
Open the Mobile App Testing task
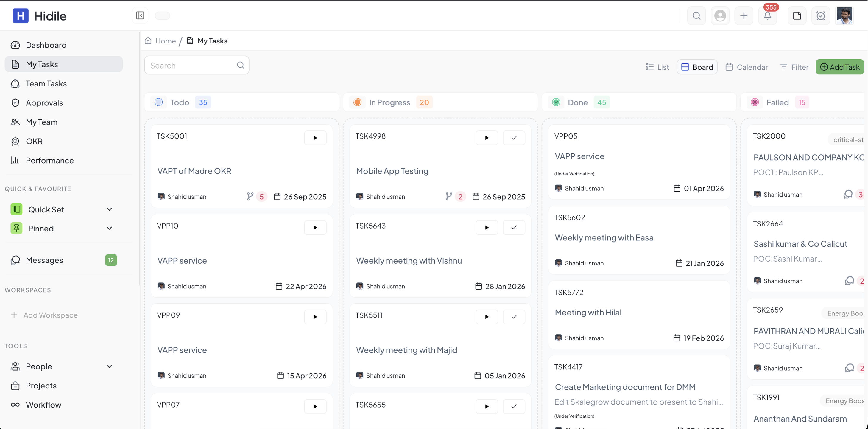click(x=392, y=171)
